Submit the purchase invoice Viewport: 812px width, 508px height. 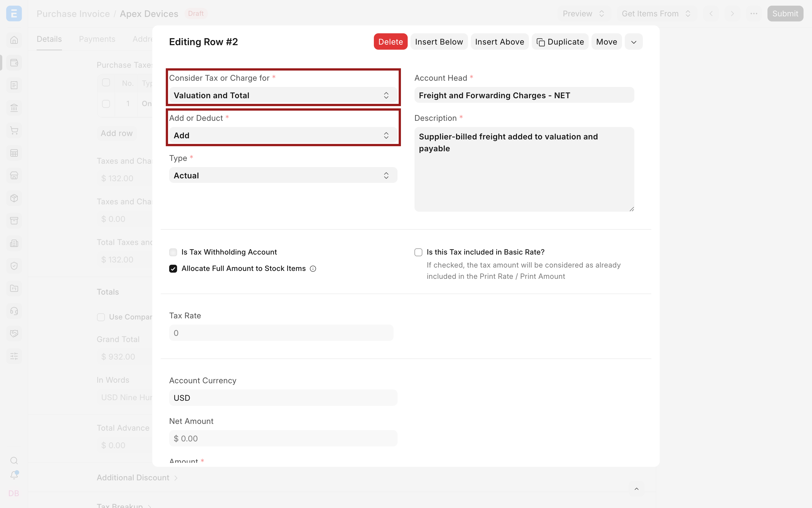tap(785, 14)
